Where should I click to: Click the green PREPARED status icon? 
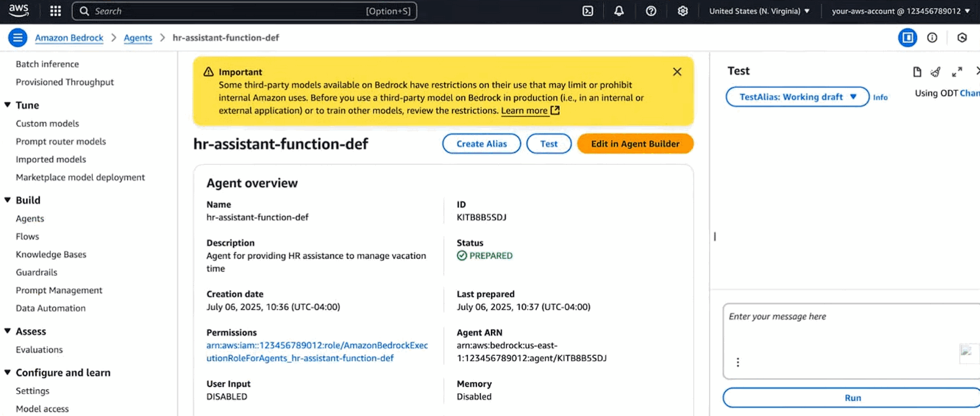(x=462, y=256)
